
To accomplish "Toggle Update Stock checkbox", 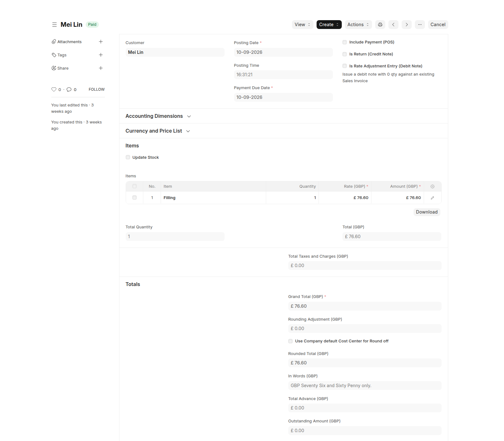I will [128, 157].
